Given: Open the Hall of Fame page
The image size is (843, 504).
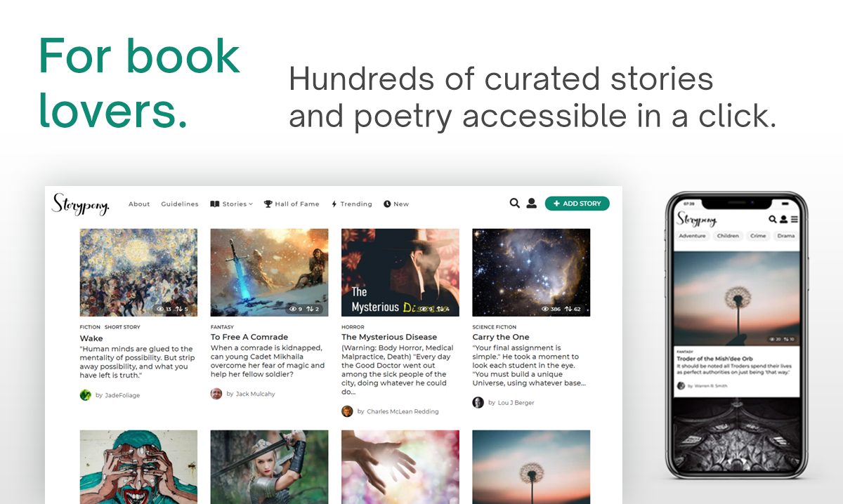Looking at the screenshot, I should 292,204.
